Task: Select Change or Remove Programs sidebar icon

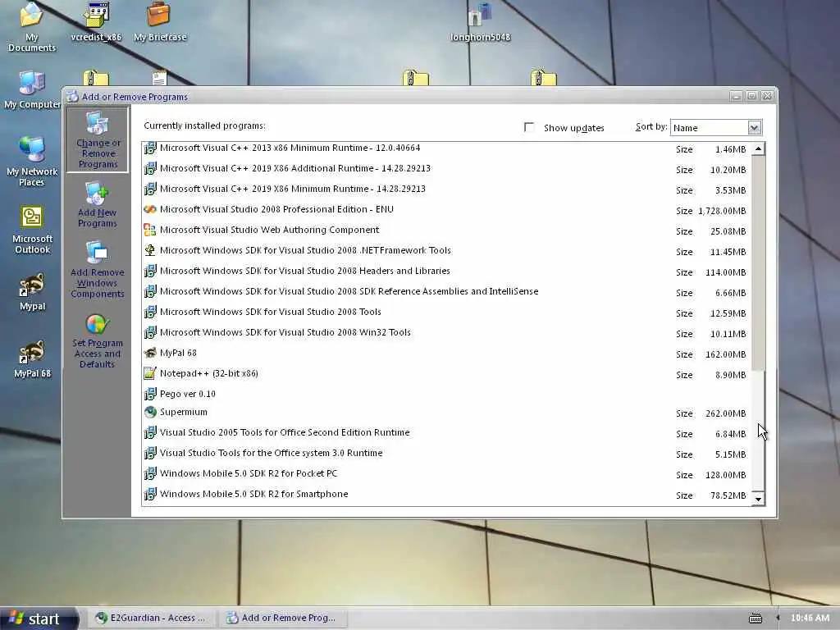Action: pyautogui.click(x=98, y=139)
